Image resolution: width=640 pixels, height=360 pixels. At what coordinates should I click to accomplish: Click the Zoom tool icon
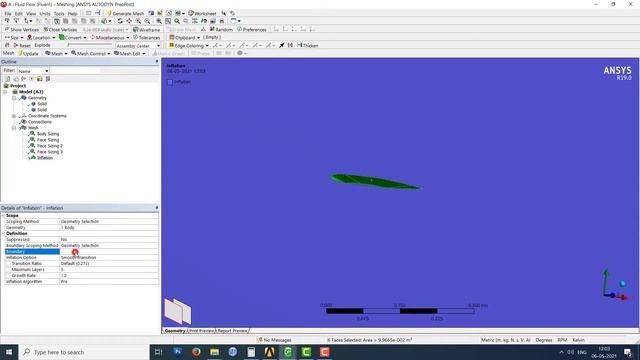138,21
